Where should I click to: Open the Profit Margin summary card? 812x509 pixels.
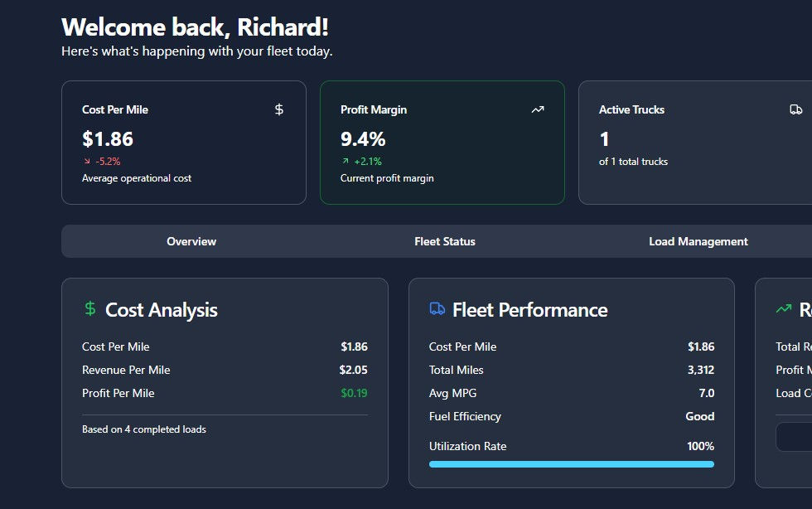[x=442, y=143]
